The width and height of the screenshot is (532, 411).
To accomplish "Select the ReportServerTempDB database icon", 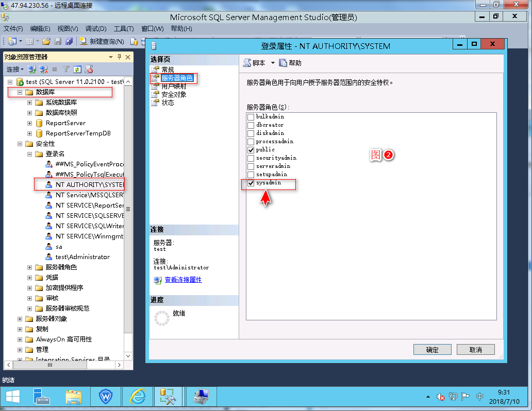I will (39, 133).
